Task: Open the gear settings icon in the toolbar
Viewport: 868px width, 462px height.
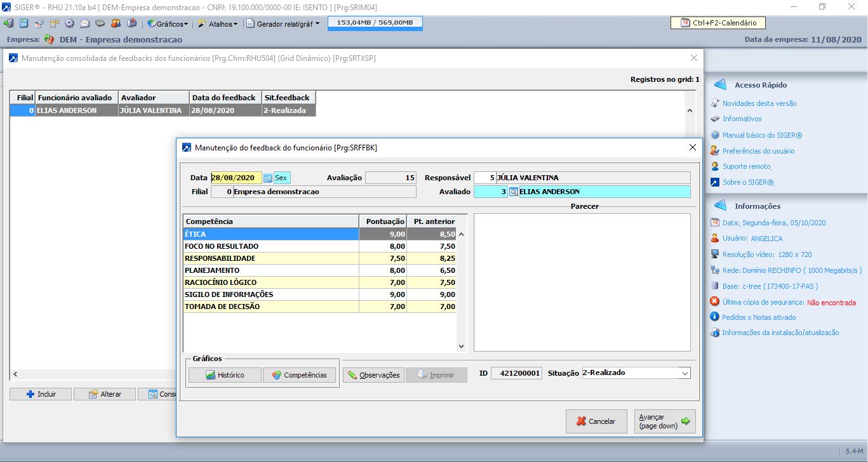Action: (x=69, y=23)
